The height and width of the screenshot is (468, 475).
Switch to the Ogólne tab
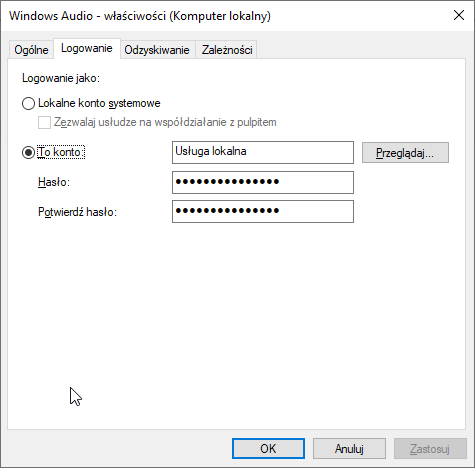(31, 50)
